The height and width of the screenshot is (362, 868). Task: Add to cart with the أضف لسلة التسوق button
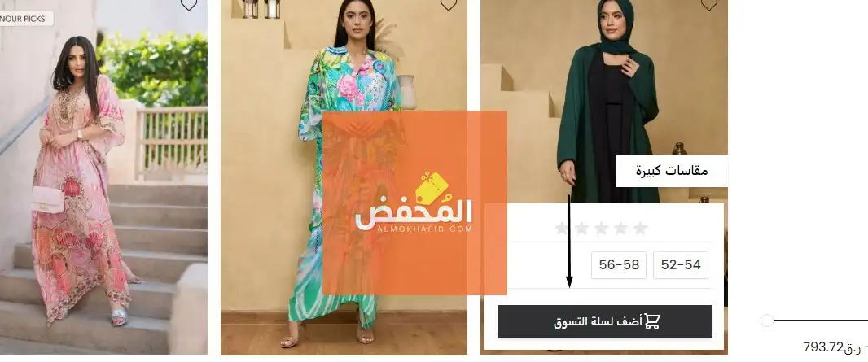point(604,321)
